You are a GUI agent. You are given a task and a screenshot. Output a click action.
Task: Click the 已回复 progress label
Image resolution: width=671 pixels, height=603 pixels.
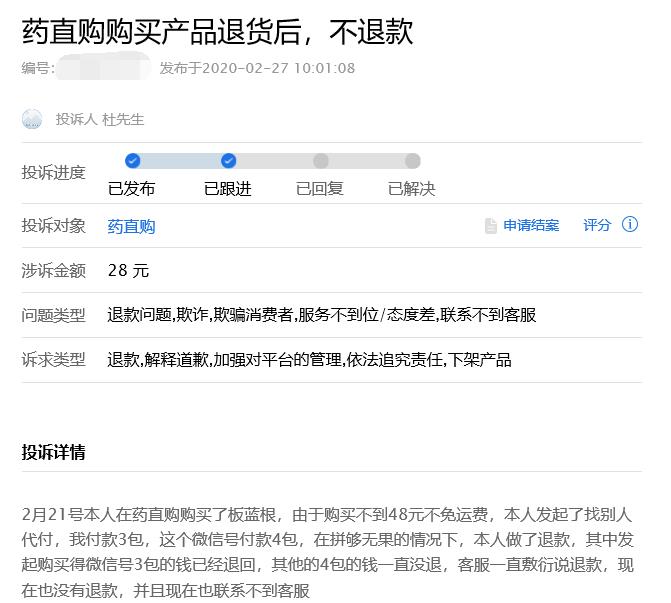[x=320, y=189]
